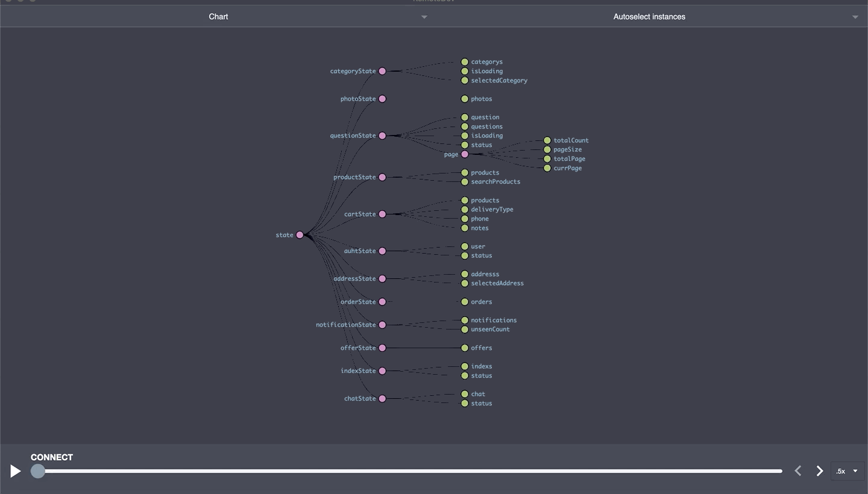Collapse the page node under questionState
Viewport: 868px width, 494px height.
click(x=465, y=154)
